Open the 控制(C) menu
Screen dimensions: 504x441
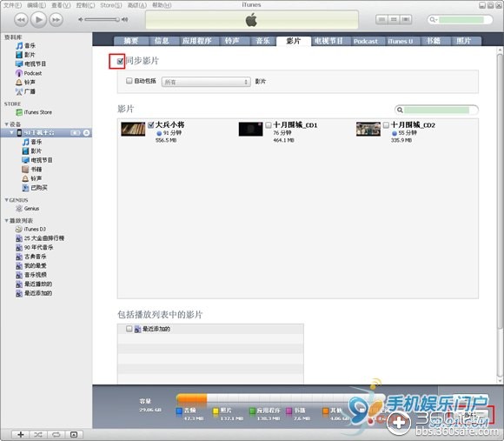[x=85, y=5]
